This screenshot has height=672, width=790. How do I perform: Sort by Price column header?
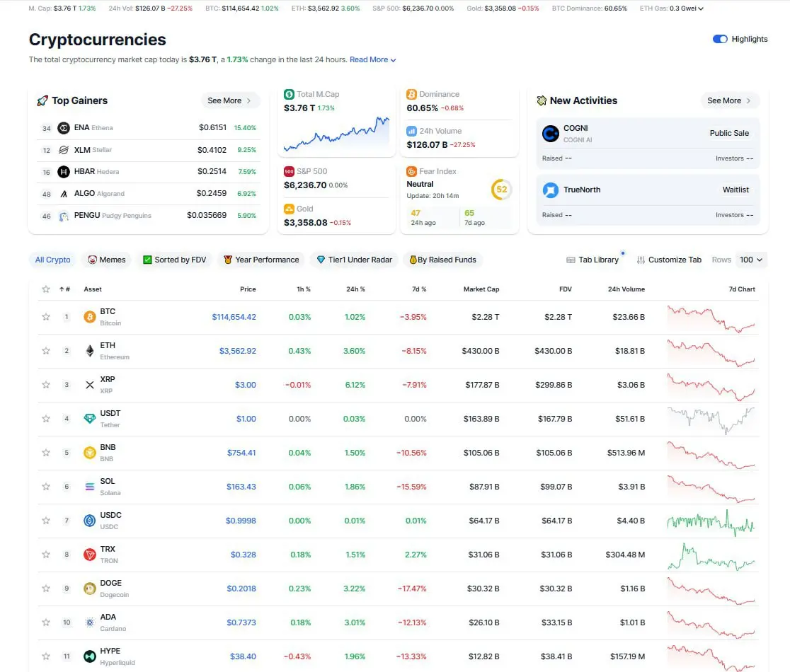248,289
